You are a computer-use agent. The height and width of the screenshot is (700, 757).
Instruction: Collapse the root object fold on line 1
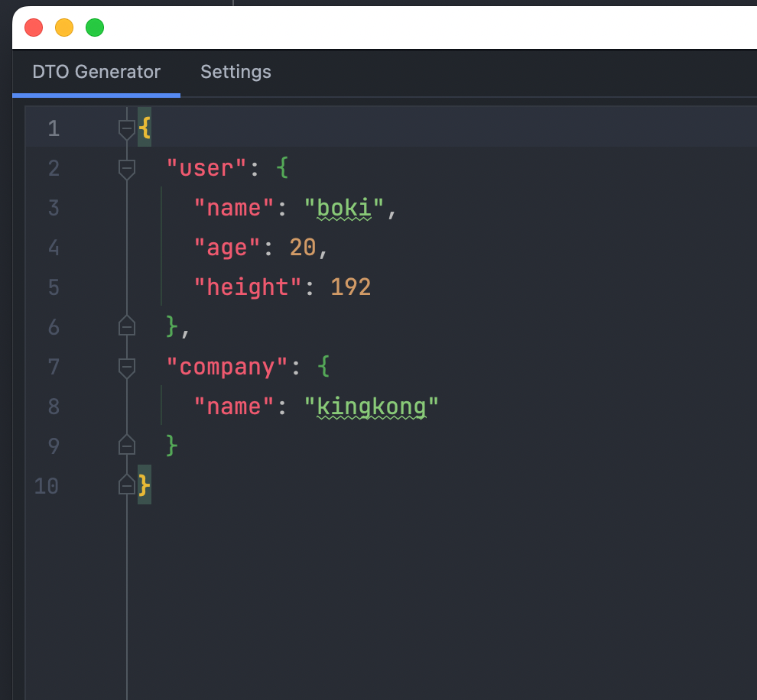126,129
